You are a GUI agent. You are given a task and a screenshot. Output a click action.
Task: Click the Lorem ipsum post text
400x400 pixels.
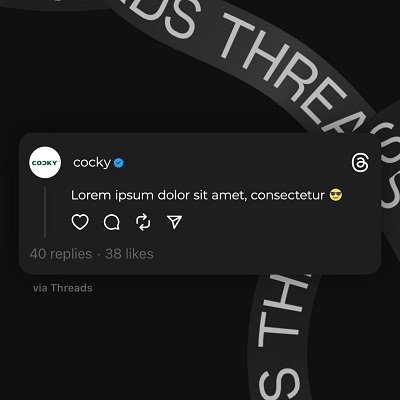(198, 195)
